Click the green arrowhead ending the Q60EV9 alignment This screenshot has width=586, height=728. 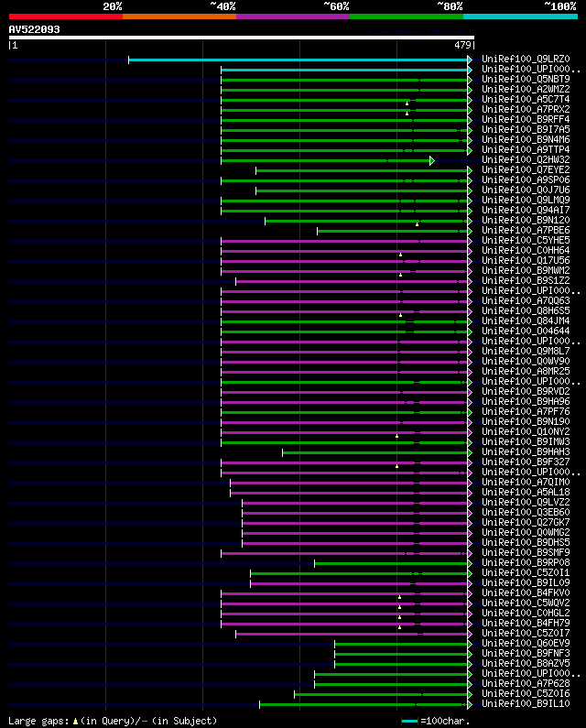click(x=470, y=644)
